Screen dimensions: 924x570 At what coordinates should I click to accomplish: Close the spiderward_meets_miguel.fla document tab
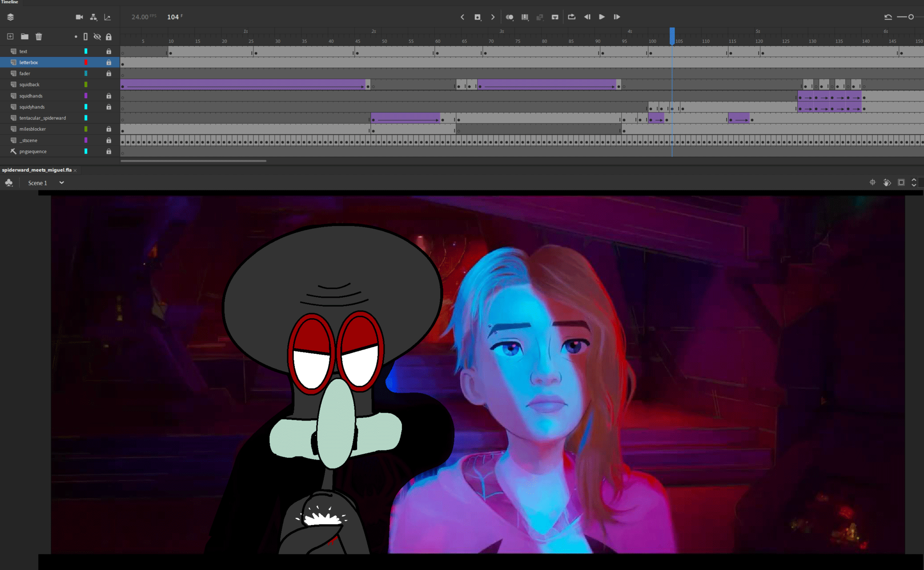pos(75,170)
